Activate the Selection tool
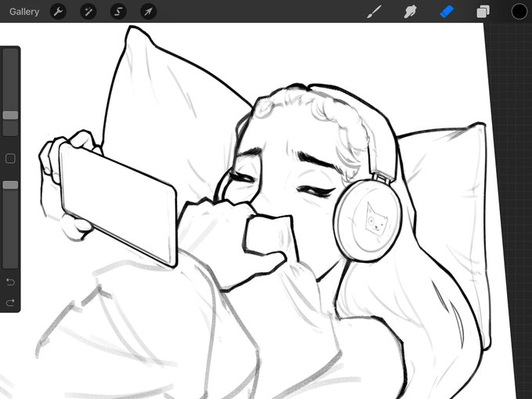Image resolution: width=532 pixels, height=399 pixels. (118, 12)
